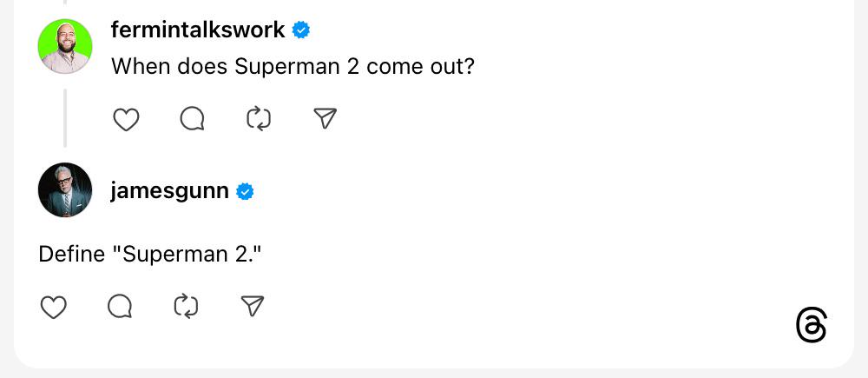Open jamesgunn's profile via username
This screenshot has width=868, height=378.
[169, 191]
